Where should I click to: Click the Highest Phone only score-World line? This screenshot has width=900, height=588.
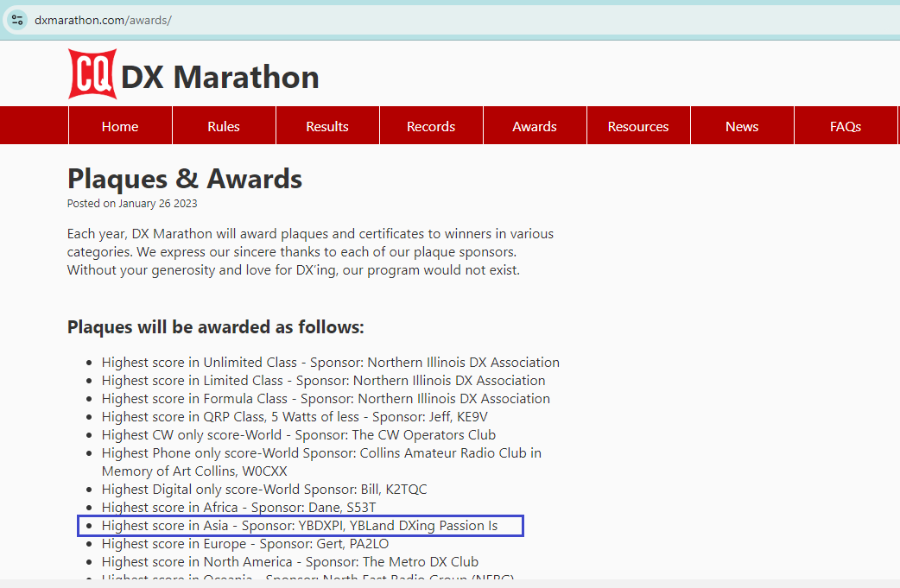point(321,462)
